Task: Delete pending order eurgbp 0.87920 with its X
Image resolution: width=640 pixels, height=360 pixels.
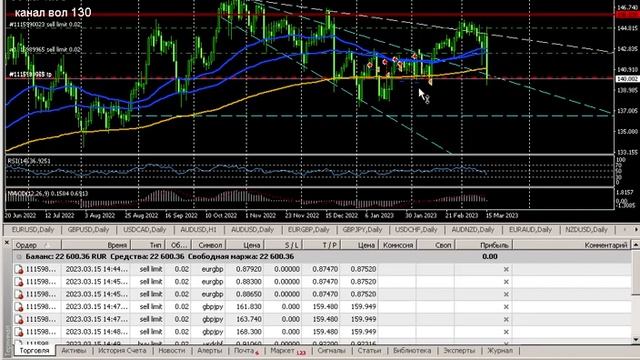Action: 506,269
